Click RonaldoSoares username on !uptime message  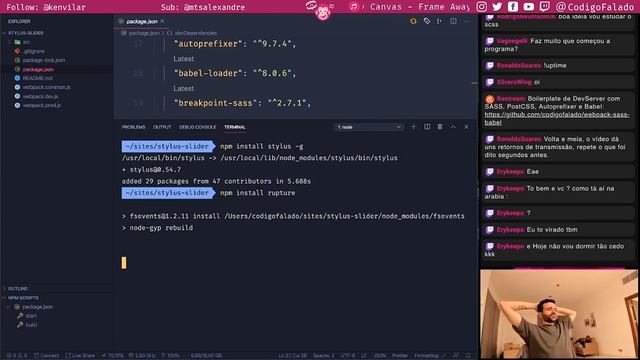point(519,66)
